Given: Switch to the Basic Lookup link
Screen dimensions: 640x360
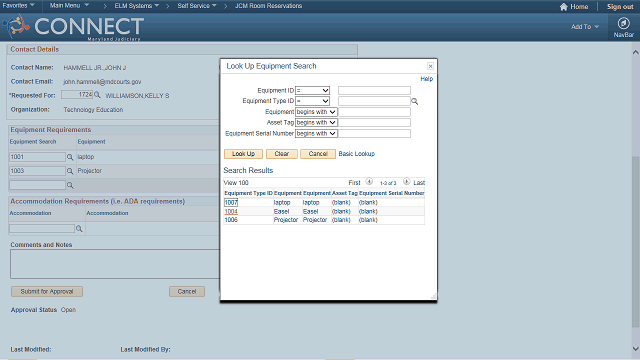Looking at the screenshot, I should [356, 154].
